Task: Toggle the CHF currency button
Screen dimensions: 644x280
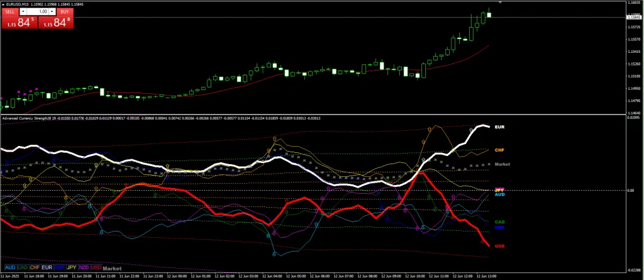Action: [x=35, y=267]
